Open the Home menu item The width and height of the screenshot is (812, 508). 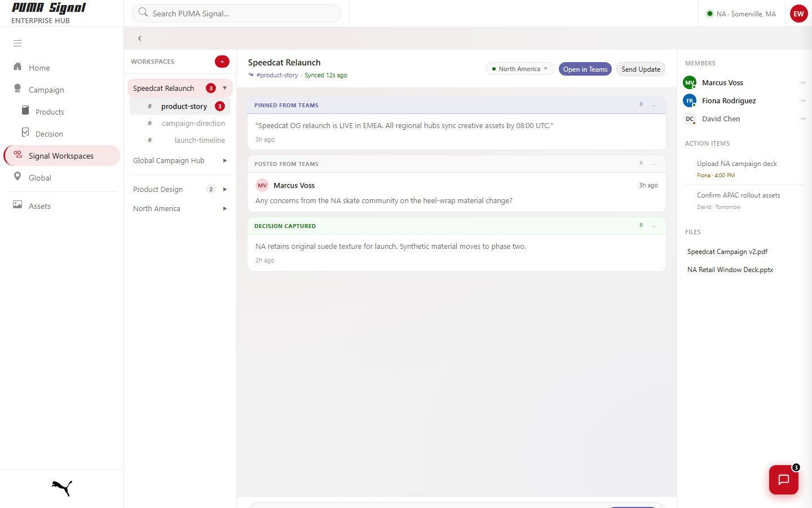pyautogui.click(x=62, y=67)
